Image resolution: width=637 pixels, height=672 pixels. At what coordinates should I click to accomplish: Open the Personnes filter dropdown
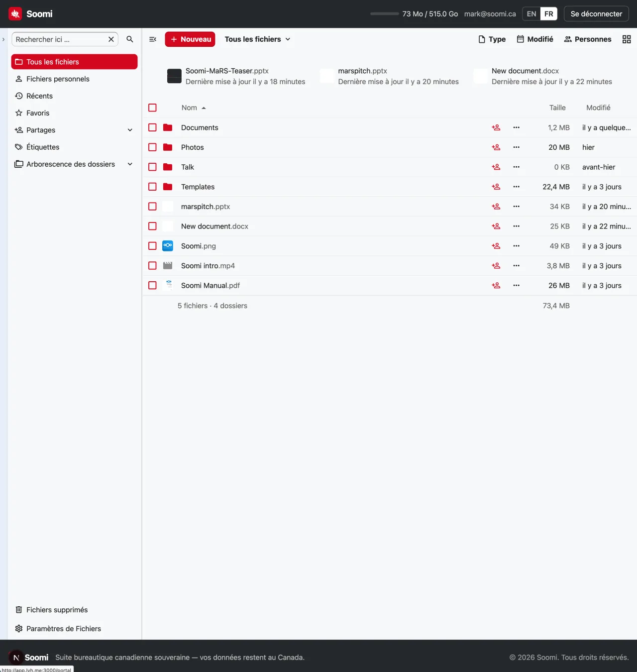point(588,39)
